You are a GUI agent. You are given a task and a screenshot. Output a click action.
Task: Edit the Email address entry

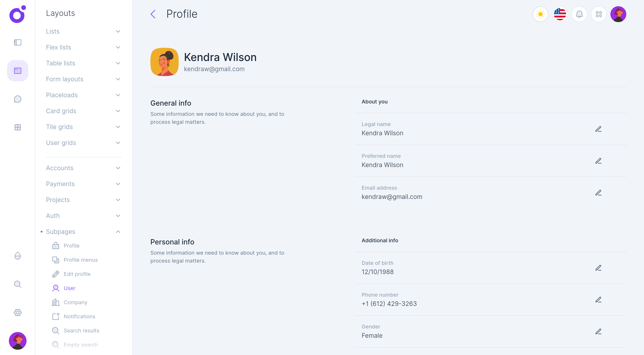(x=598, y=193)
